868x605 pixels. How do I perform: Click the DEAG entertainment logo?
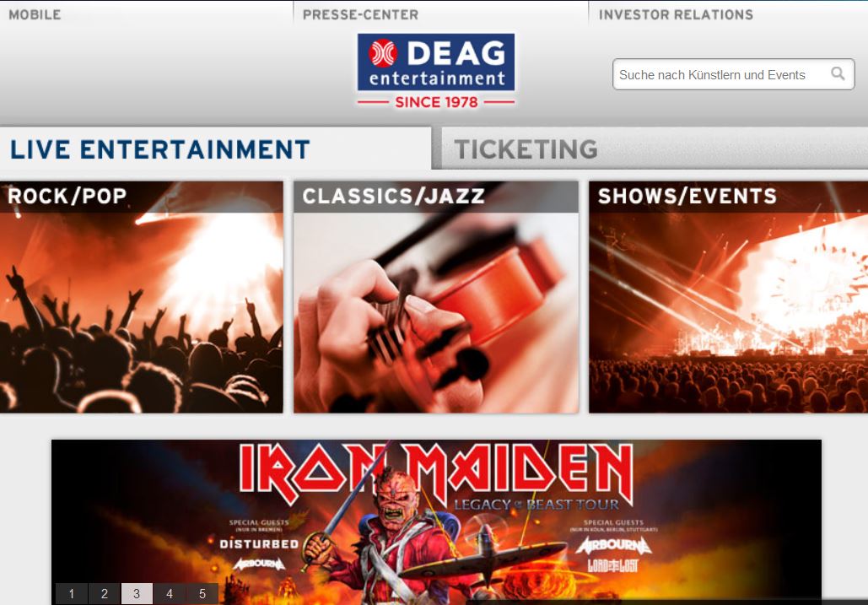click(435, 71)
